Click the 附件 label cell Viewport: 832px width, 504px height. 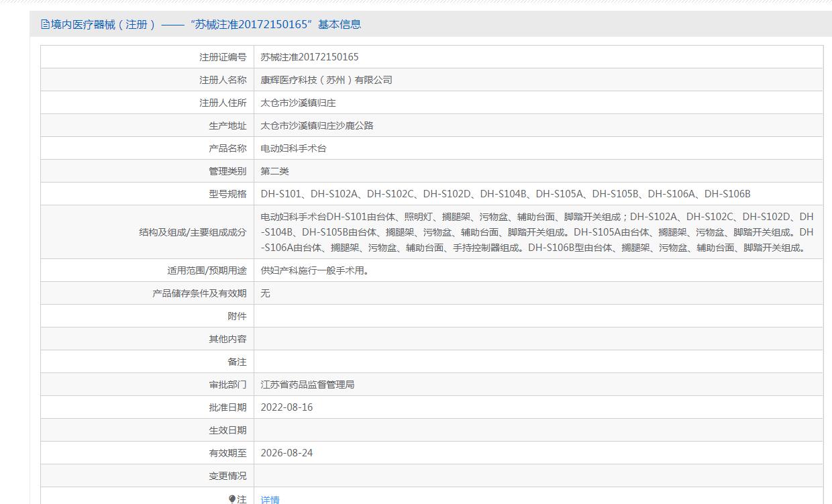click(148, 316)
